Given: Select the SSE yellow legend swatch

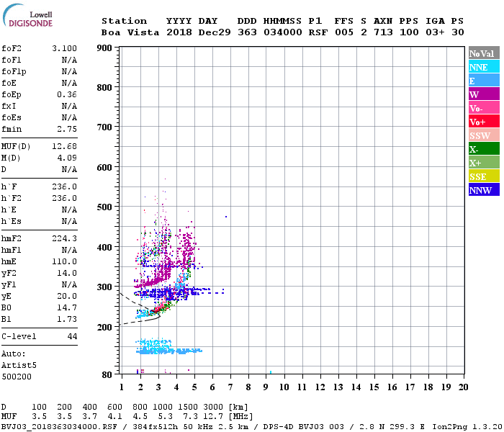Looking at the screenshot, I should [484, 176].
